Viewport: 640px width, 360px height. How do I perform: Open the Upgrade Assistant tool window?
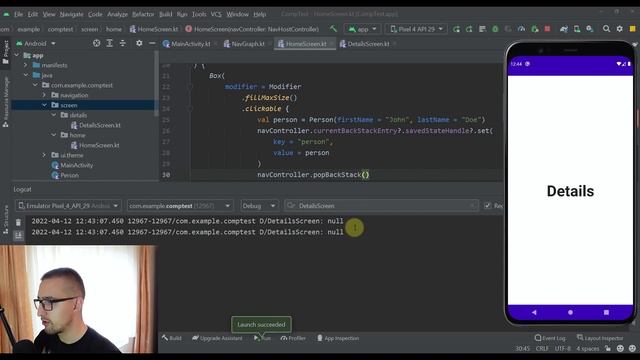click(217, 338)
